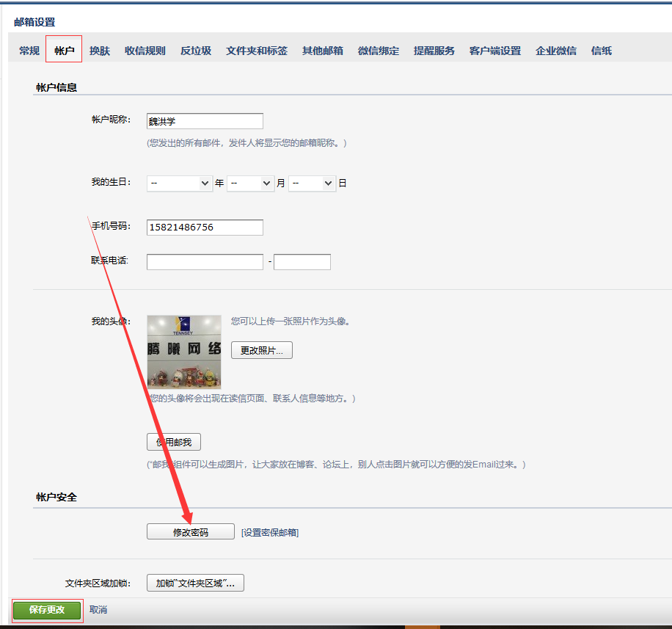Image resolution: width=672 pixels, height=629 pixels.
Task: Select the 微信绑定 tab
Action: (378, 51)
